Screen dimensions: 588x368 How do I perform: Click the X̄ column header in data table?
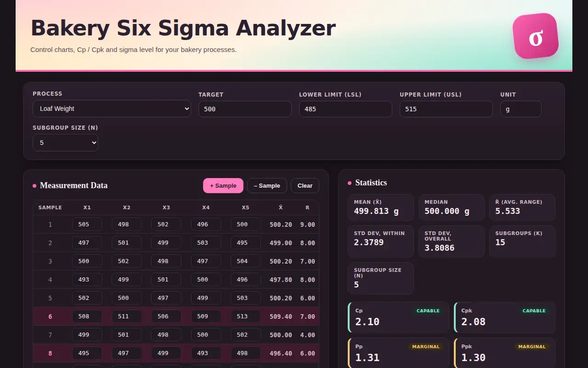[281, 207]
